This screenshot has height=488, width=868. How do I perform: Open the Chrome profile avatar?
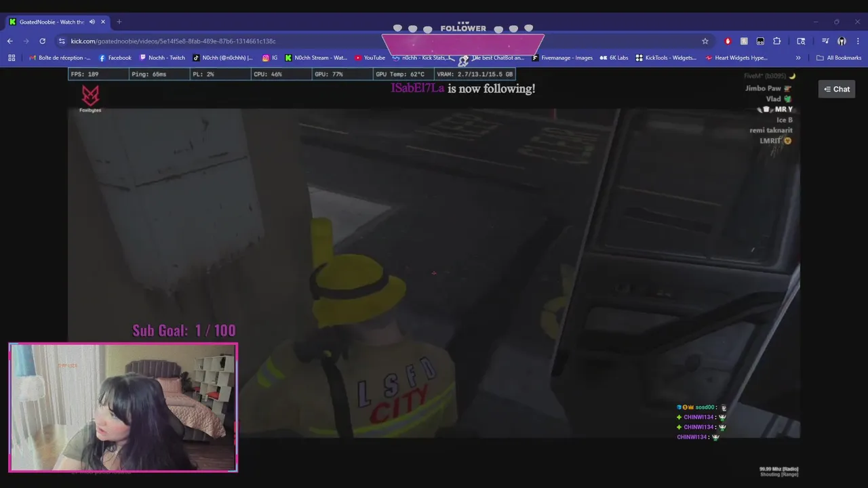[x=842, y=41]
